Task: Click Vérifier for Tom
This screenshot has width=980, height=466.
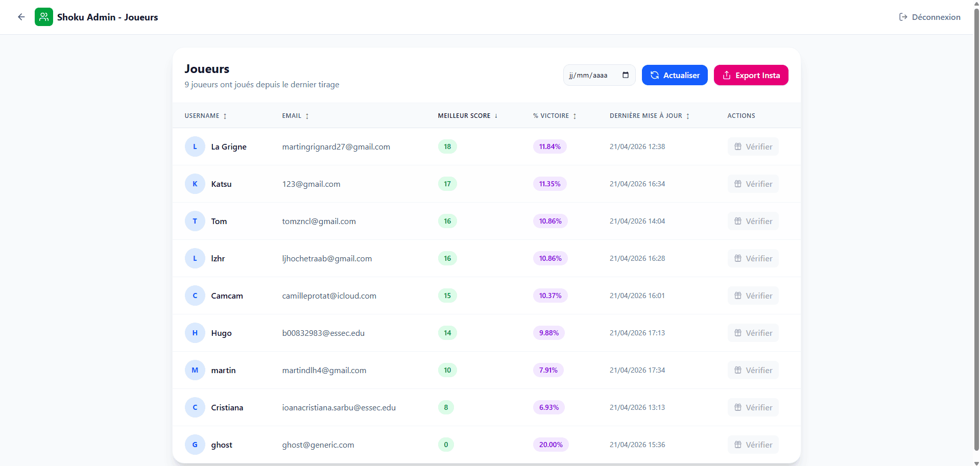Action: click(x=753, y=221)
